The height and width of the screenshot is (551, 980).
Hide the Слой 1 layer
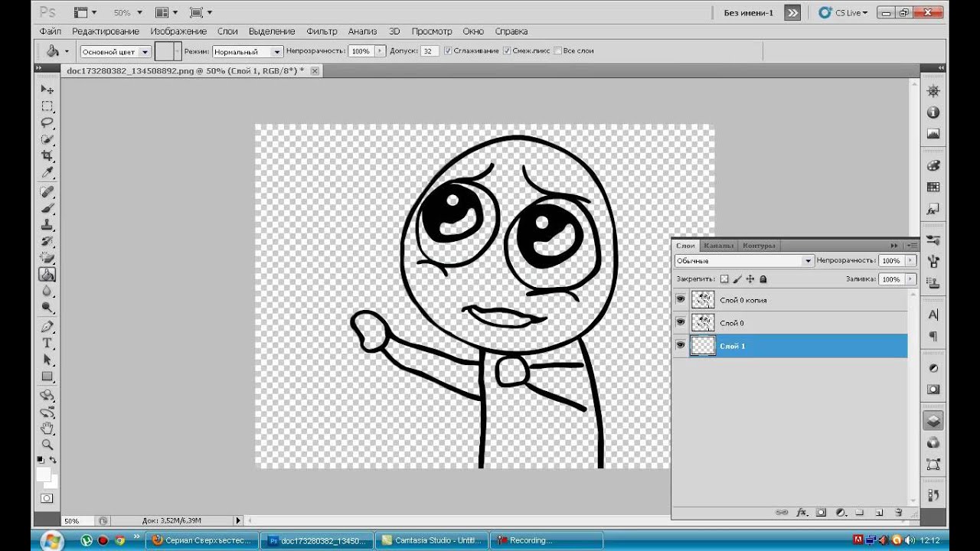tap(681, 345)
